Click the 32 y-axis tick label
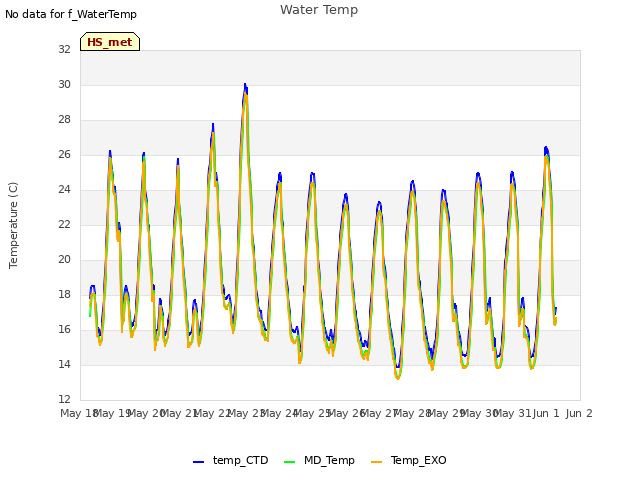The width and height of the screenshot is (640, 480). point(64,49)
